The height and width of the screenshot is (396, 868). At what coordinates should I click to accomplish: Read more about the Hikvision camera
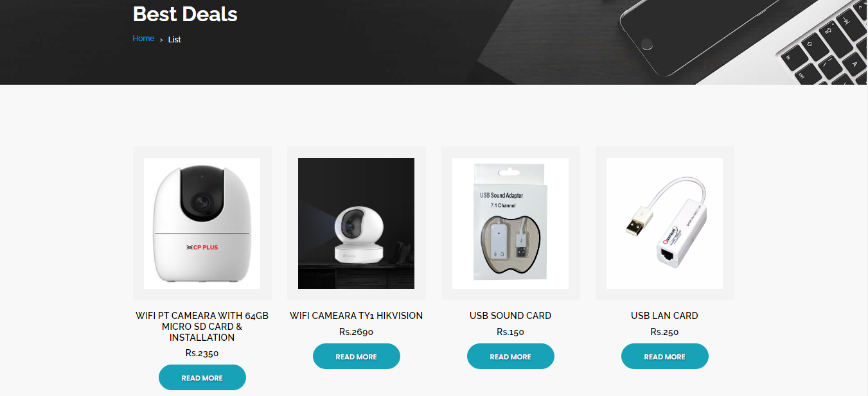pos(356,356)
